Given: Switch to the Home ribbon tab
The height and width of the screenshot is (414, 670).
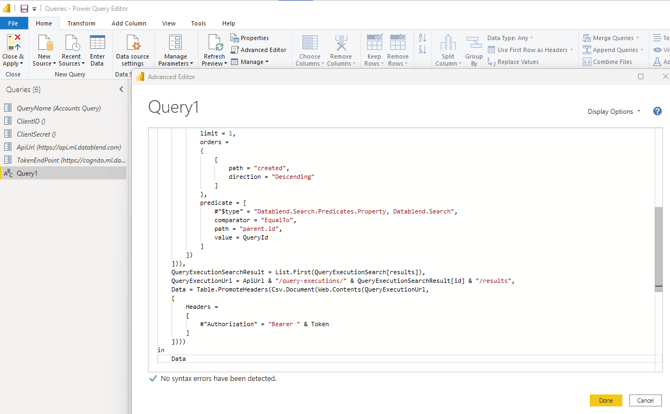Looking at the screenshot, I should coord(44,23).
